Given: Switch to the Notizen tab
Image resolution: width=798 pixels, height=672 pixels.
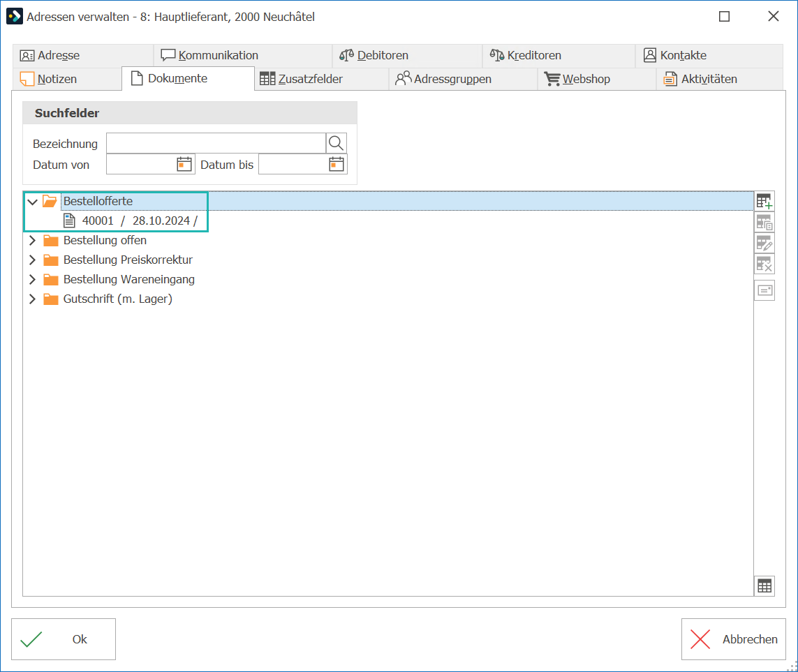Looking at the screenshot, I should (x=66, y=80).
